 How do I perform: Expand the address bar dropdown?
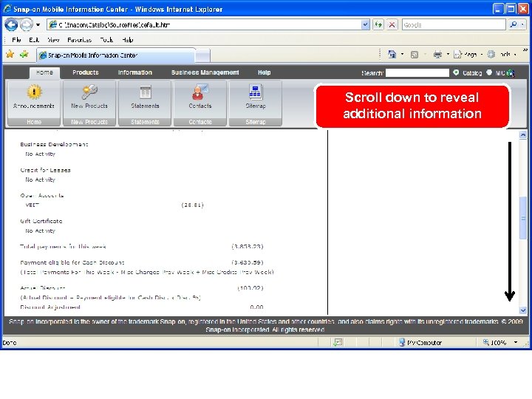(365, 25)
